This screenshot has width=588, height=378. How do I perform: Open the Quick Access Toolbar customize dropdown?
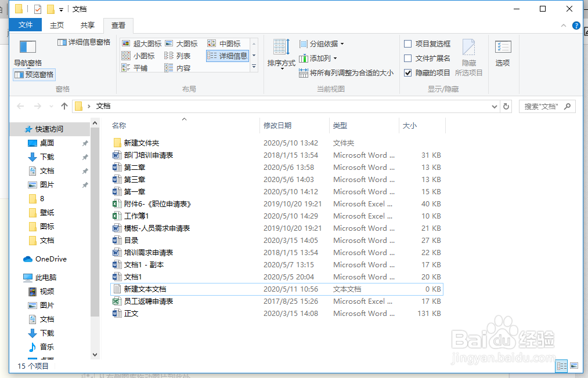point(61,9)
